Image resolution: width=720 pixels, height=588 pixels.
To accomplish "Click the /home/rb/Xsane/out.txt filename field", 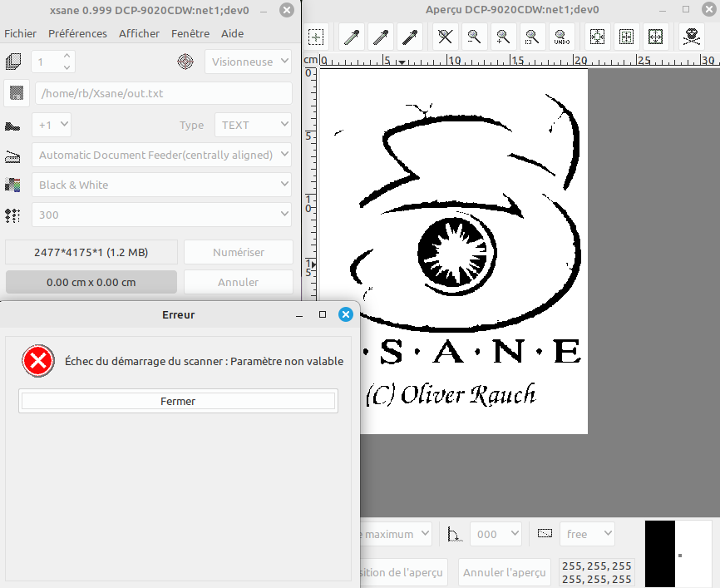I will point(164,93).
